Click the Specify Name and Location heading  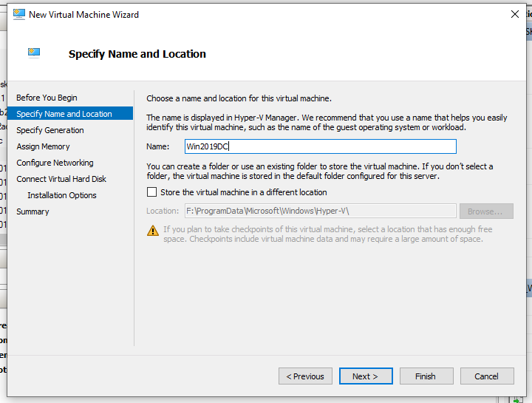pyautogui.click(x=137, y=54)
